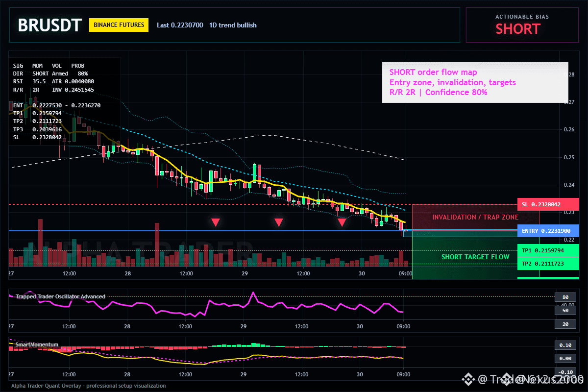This screenshot has width=588, height=392.
Task: Click the ENT 0.2227530 - 0.2236270 row
Action: (57, 105)
